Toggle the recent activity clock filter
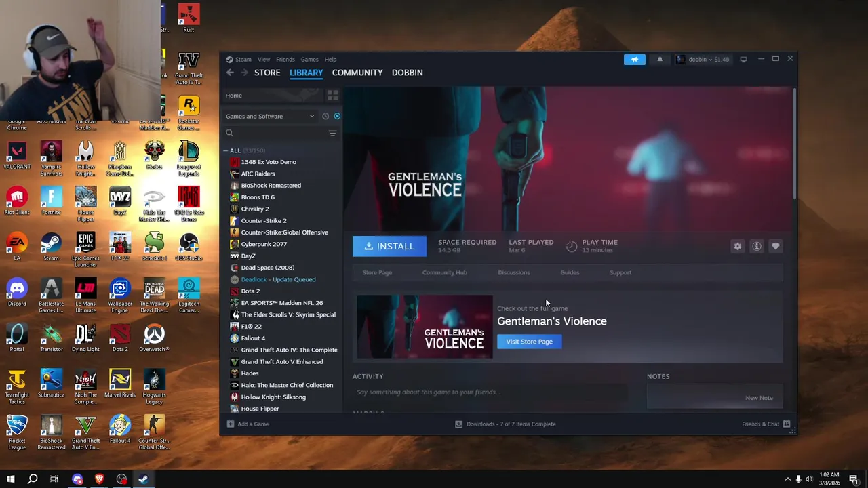 [325, 116]
